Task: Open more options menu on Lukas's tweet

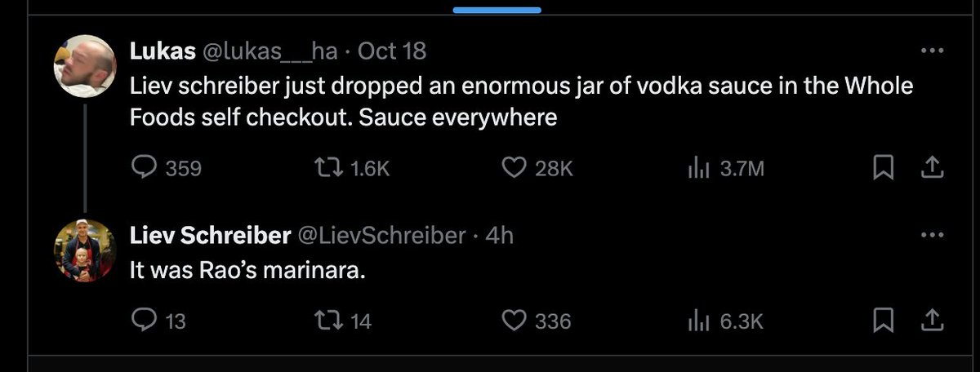Action: tap(931, 51)
